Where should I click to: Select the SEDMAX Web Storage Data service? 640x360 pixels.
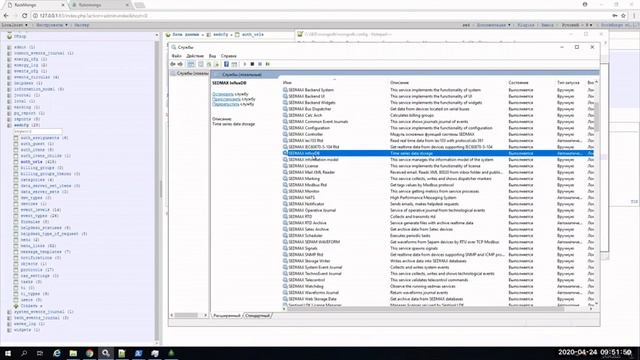[x=438, y=299]
